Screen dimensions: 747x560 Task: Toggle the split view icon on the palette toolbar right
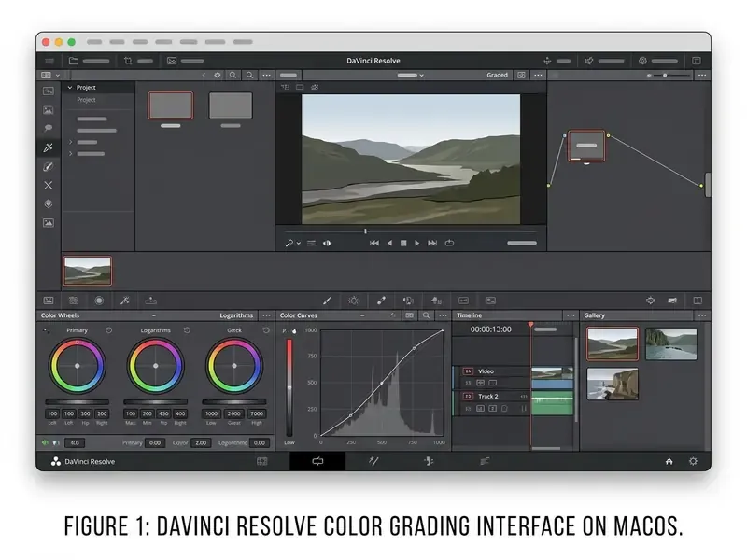(698, 301)
